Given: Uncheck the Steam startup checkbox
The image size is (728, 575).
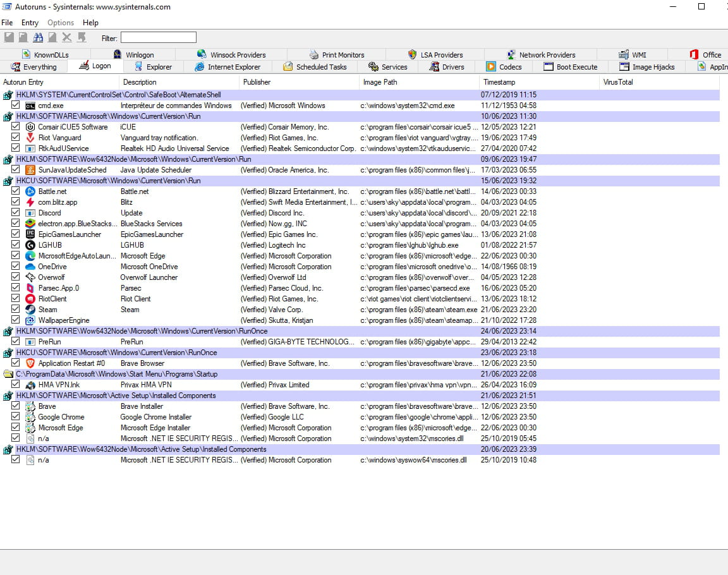Looking at the screenshot, I should [x=15, y=309].
